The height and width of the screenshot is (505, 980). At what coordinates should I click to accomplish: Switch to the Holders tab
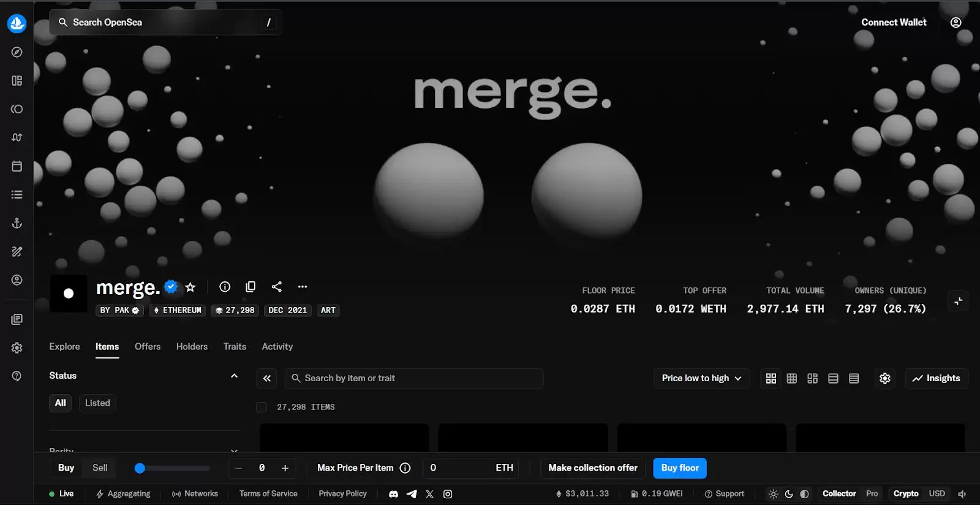(192, 347)
